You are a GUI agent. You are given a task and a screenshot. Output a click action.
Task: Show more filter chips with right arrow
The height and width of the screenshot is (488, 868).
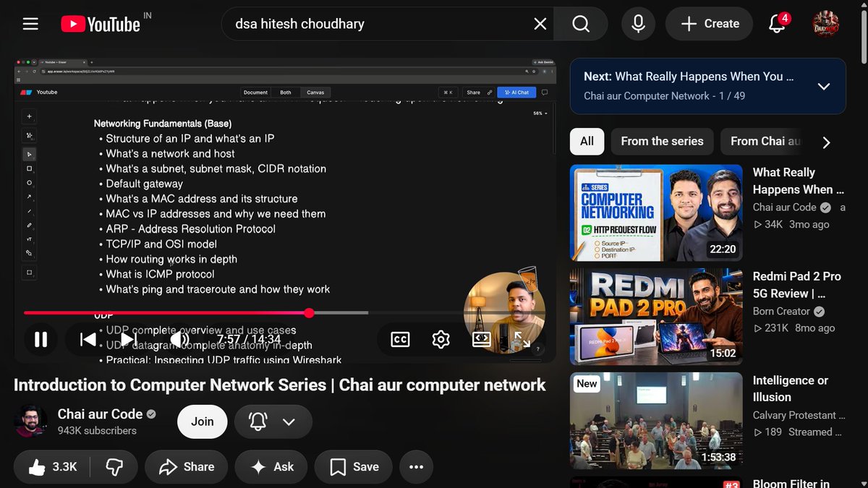pyautogui.click(x=826, y=142)
